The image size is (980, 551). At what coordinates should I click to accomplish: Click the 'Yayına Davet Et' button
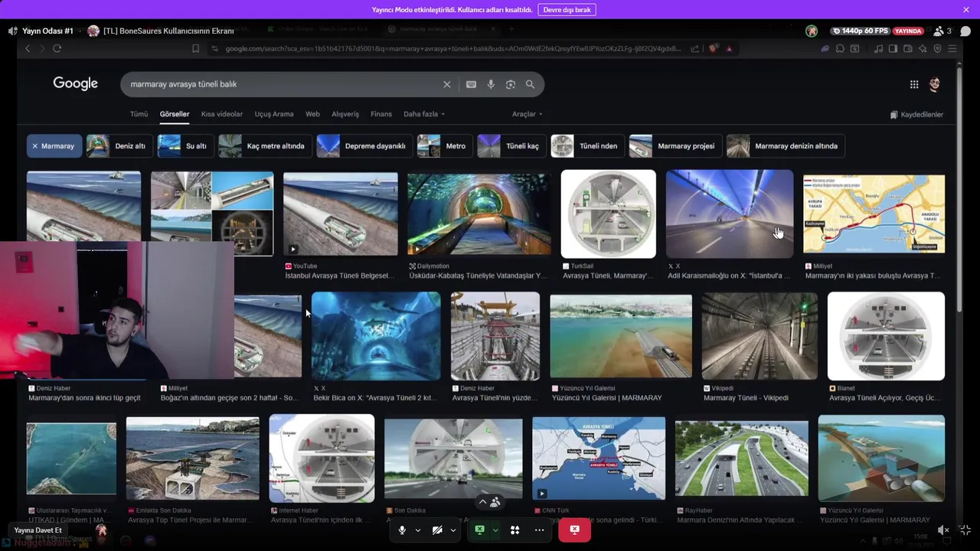click(38, 530)
